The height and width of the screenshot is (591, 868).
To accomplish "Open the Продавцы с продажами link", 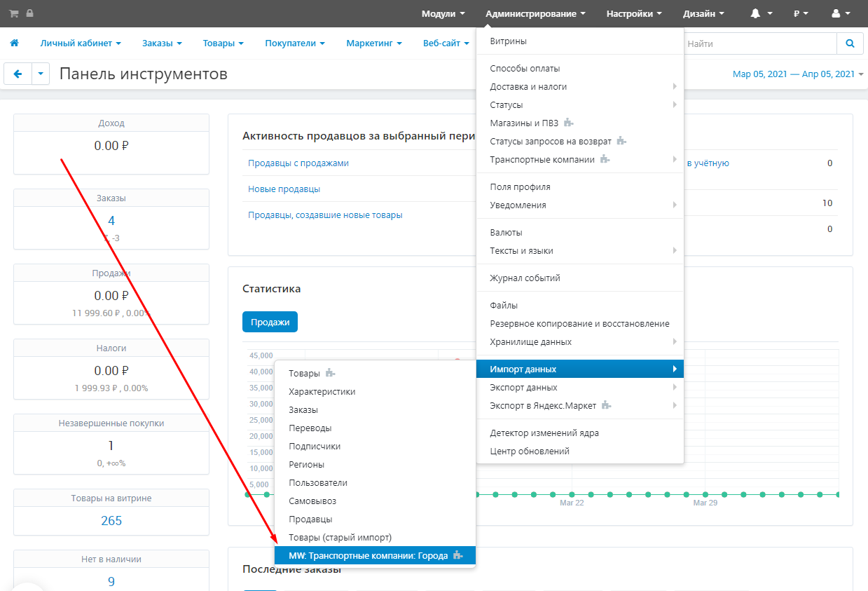I will (298, 163).
